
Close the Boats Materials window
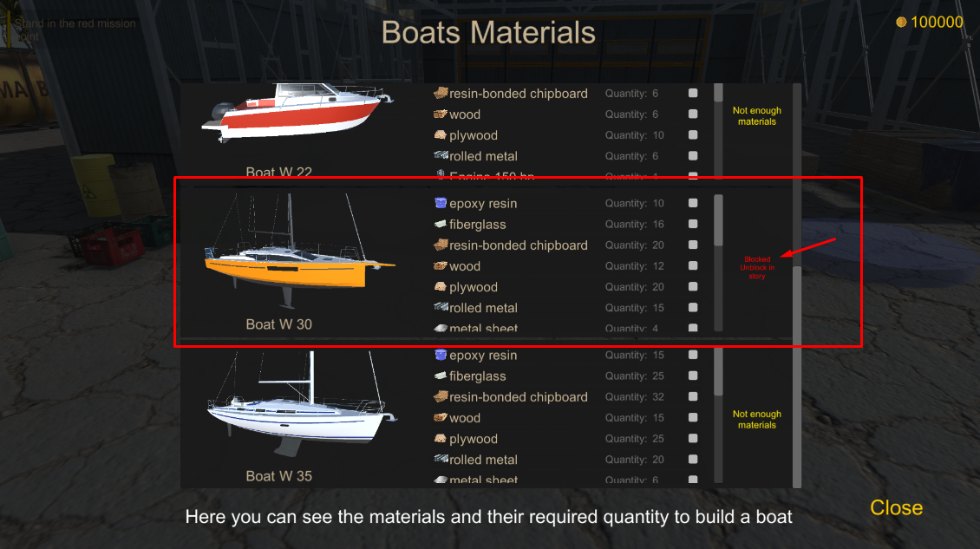(896, 508)
